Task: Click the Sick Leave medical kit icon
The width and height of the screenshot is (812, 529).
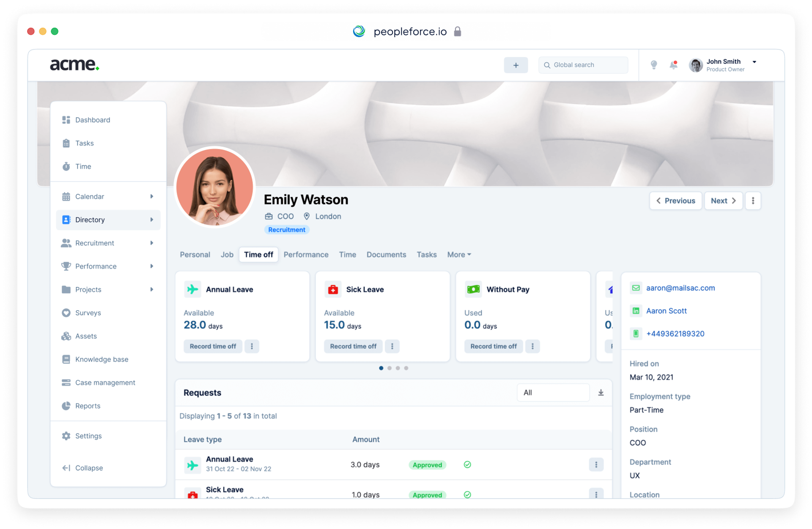Action: (333, 289)
